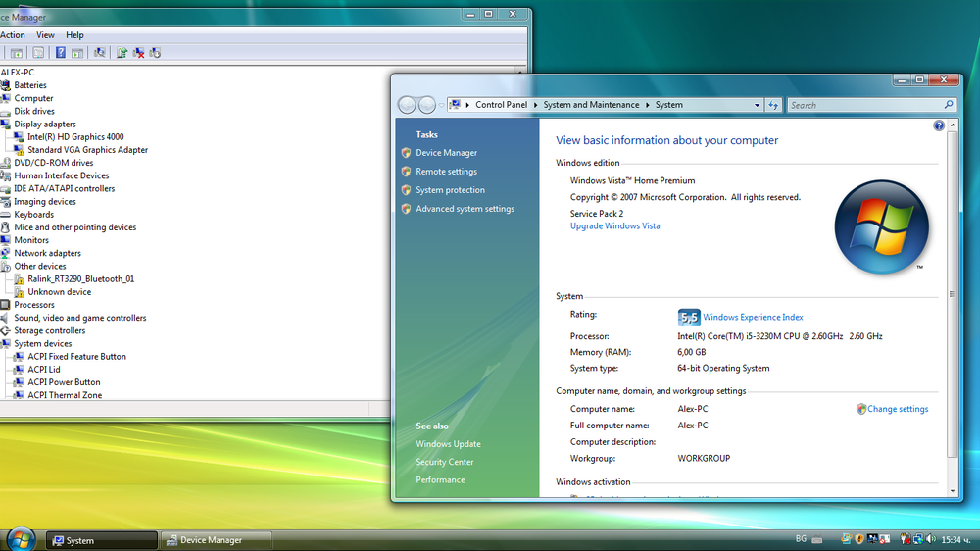Click the Back button in the System window
The height and width of the screenshot is (551, 980).
point(407,105)
